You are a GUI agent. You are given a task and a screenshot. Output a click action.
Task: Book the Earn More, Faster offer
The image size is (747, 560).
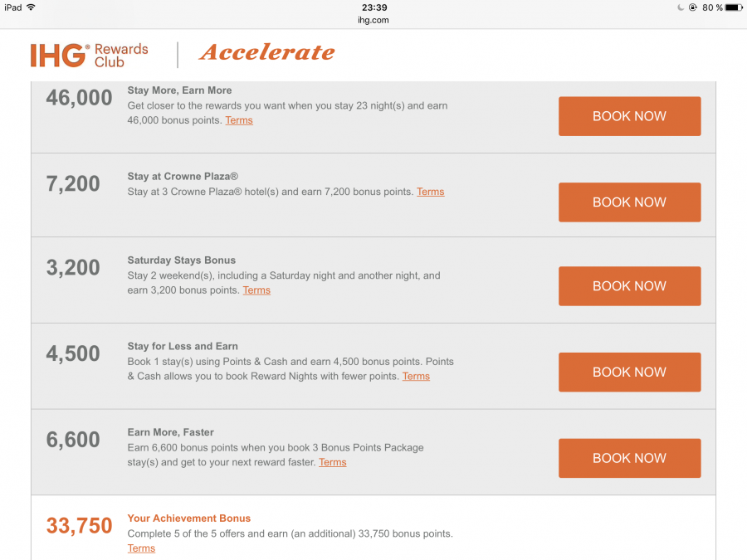pos(629,458)
